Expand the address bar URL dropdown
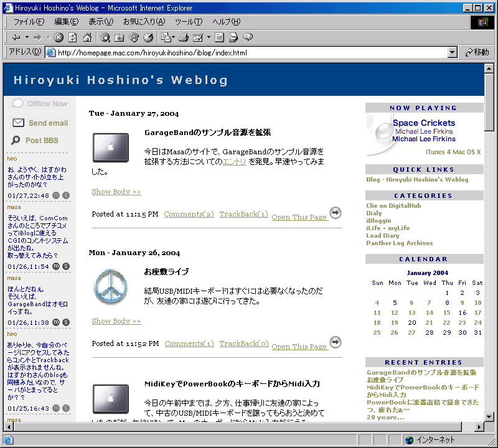Image resolution: width=498 pixels, height=448 pixels. pyautogui.click(x=453, y=52)
